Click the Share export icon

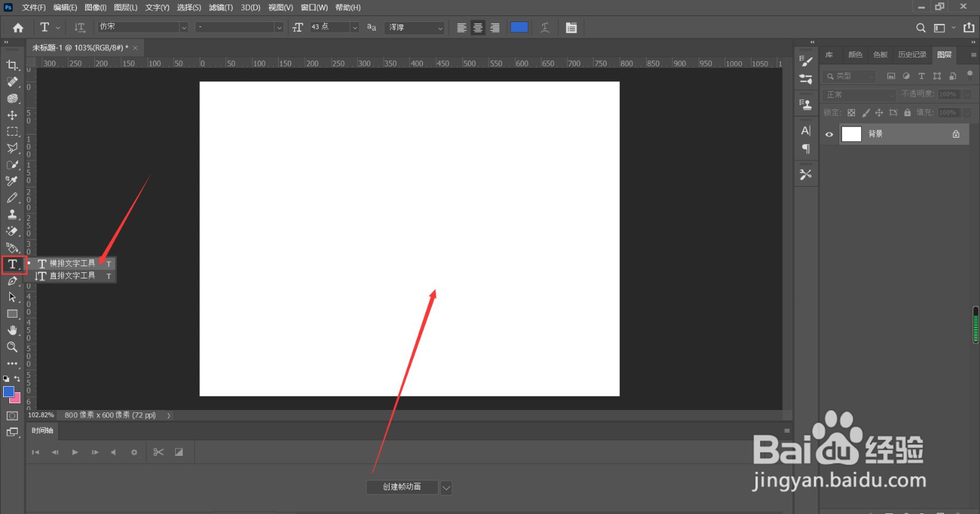[x=969, y=28]
